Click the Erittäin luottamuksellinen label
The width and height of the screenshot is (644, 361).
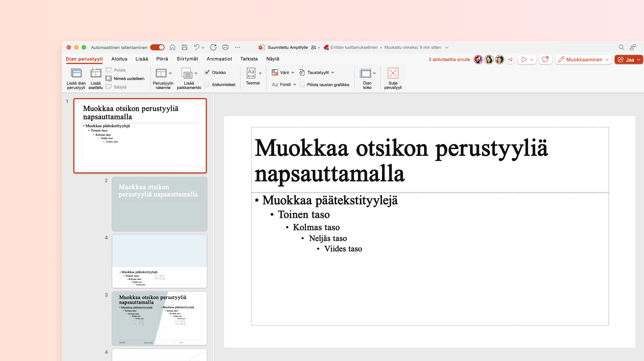pos(354,47)
